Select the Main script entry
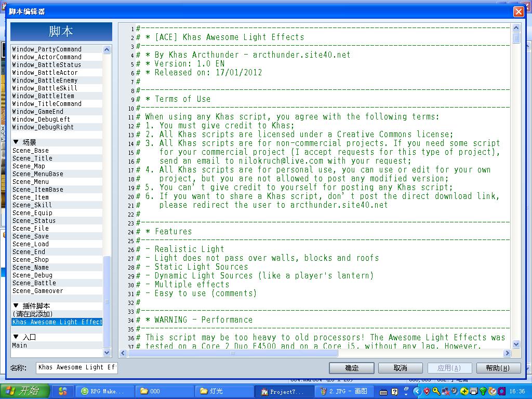Viewport: 532px width, 399px height. tap(57, 345)
